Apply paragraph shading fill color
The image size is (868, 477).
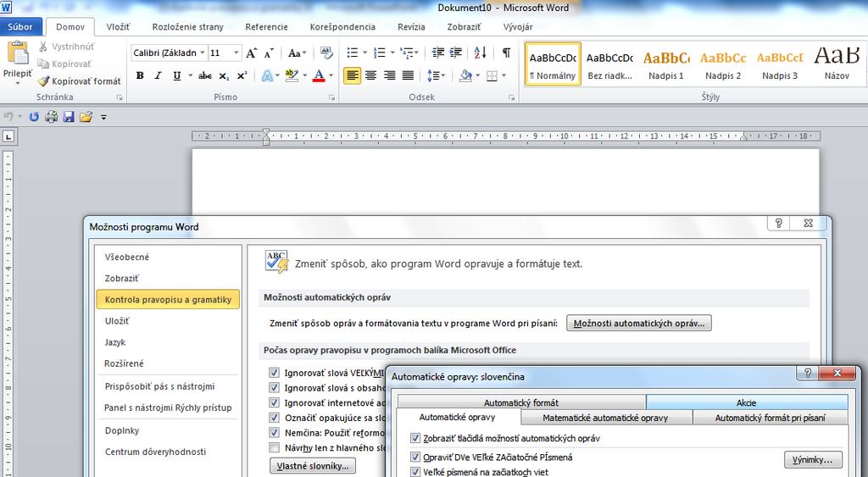[x=465, y=75]
